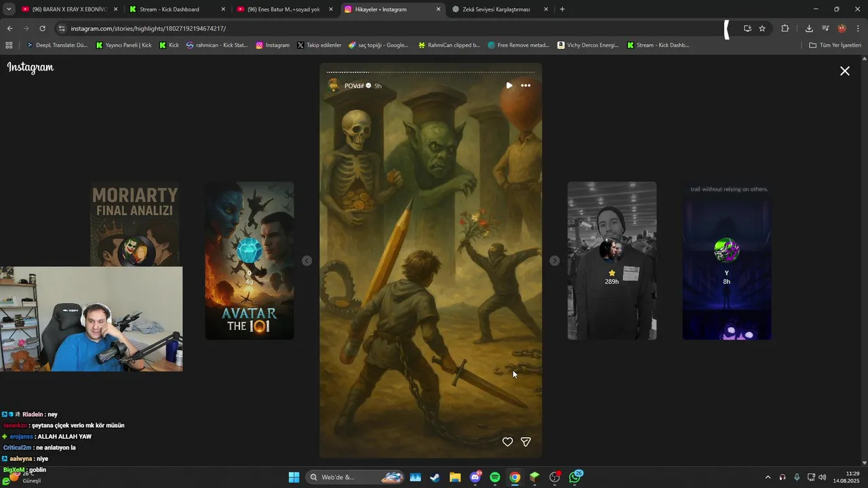
Task: Open File Explorer from taskbar
Action: [x=455, y=477]
